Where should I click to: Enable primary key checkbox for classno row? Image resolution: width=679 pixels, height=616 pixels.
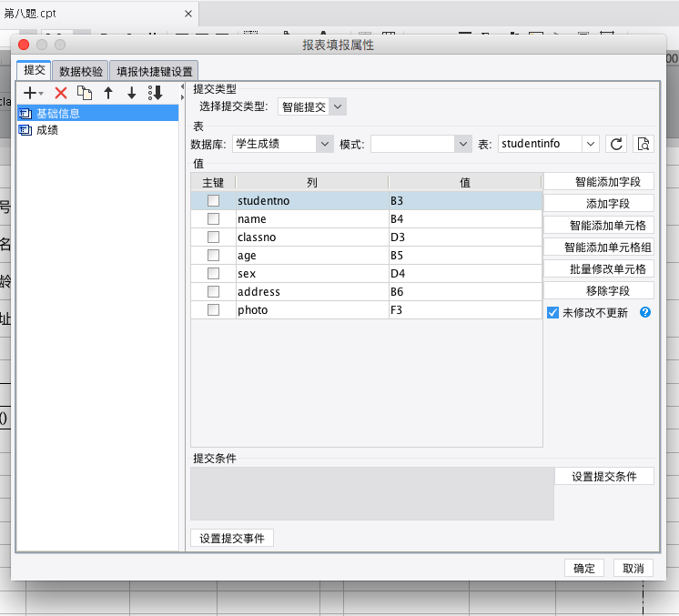213,237
